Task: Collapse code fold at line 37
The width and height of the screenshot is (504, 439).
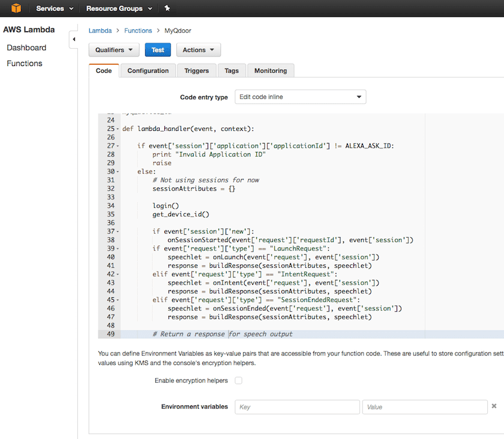Action: point(118,232)
